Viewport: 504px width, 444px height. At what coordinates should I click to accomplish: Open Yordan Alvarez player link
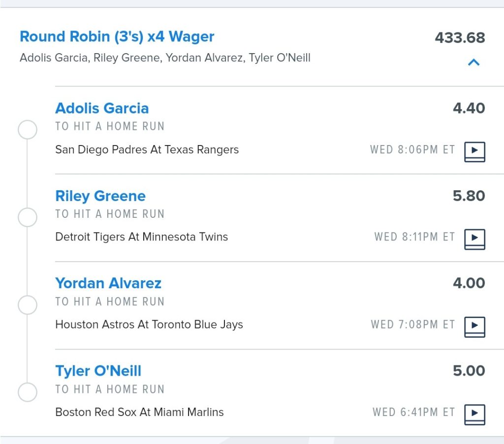tap(108, 283)
